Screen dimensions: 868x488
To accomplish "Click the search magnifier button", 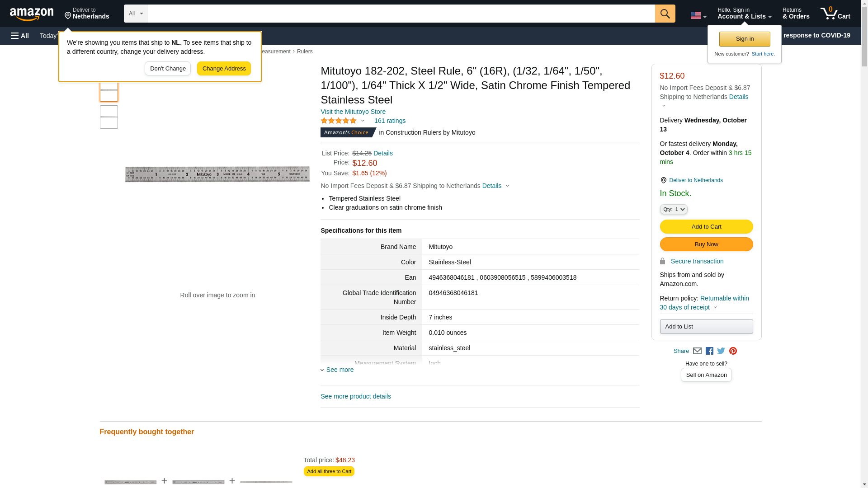I will point(665,14).
